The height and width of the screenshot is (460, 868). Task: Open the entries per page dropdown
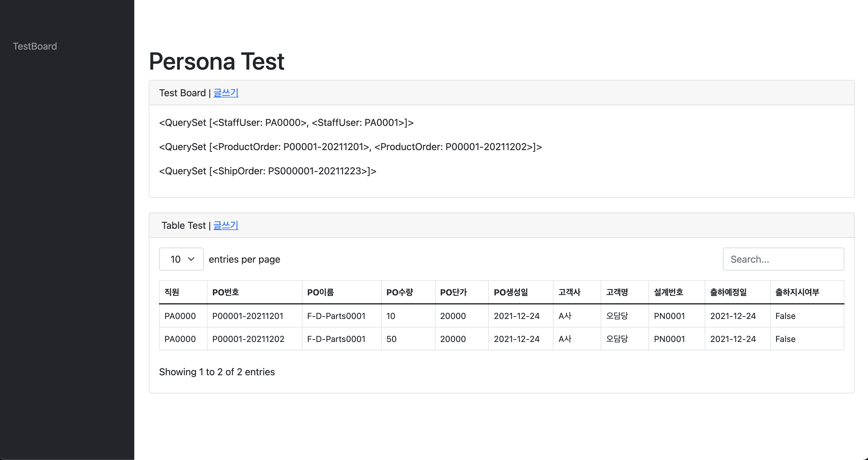181,259
